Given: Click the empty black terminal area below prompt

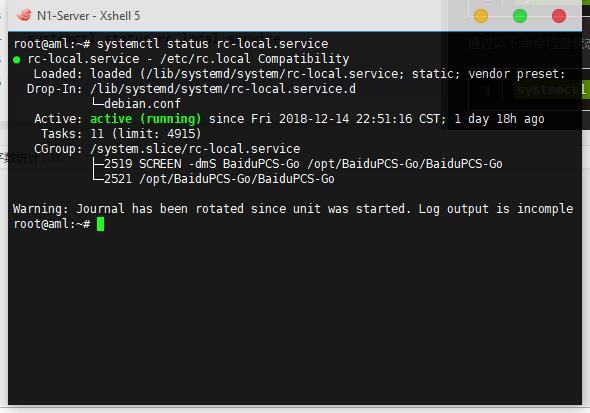Looking at the screenshot, I should tap(295, 316).
